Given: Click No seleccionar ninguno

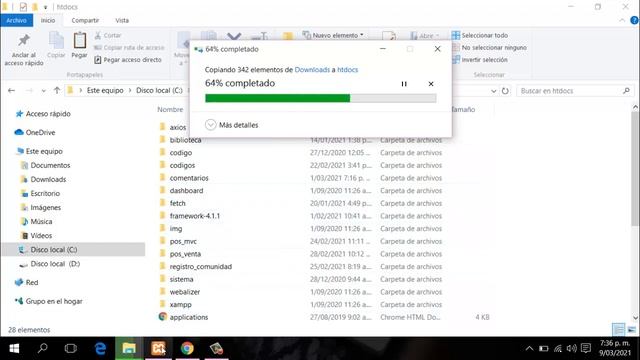Looking at the screenshot, I should [x=489, y=48].
